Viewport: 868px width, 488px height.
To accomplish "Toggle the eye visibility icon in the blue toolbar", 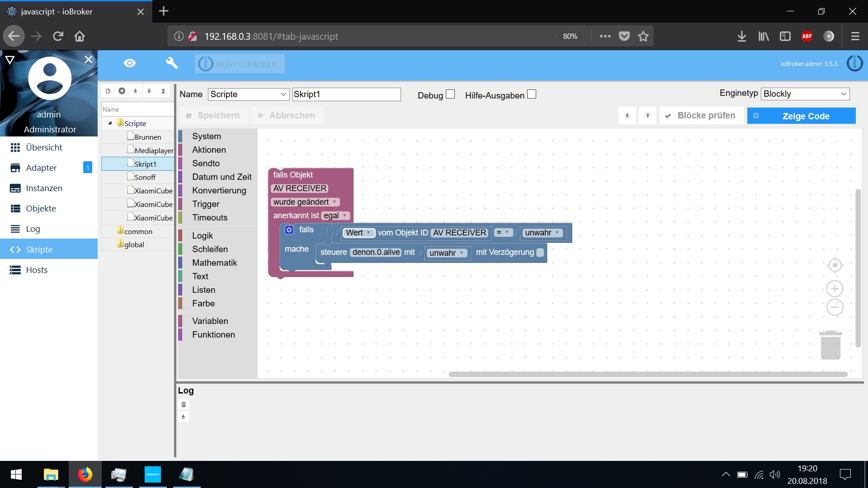I will pos(130,63).
